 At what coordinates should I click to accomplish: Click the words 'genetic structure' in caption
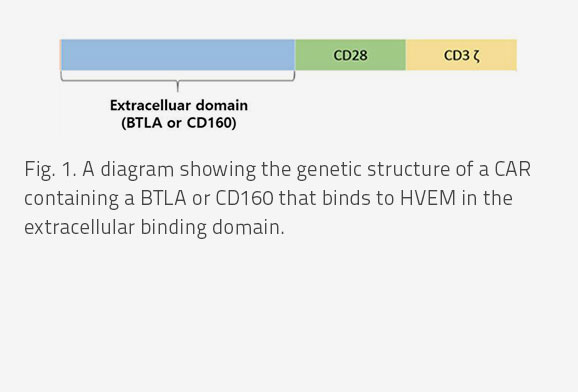(373, 170)
